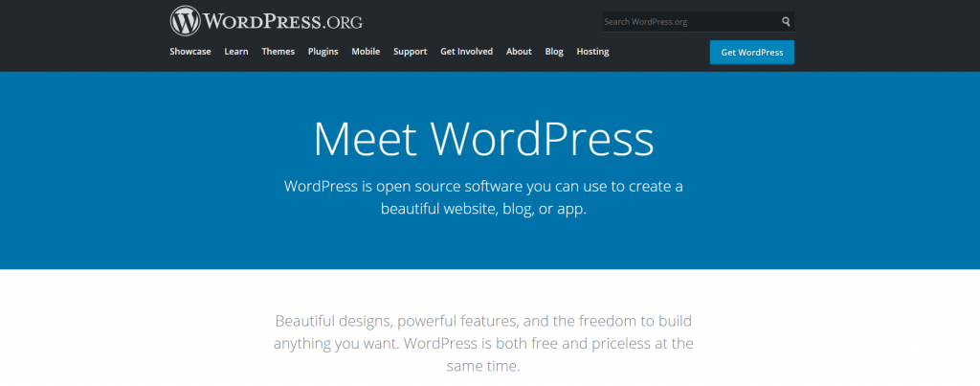The image size is (980, 386).
Task: Open the Get Involved link
Action: [x=466, y=52]
